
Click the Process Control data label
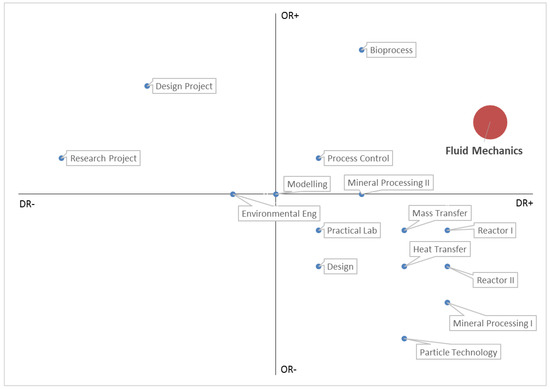358,158
